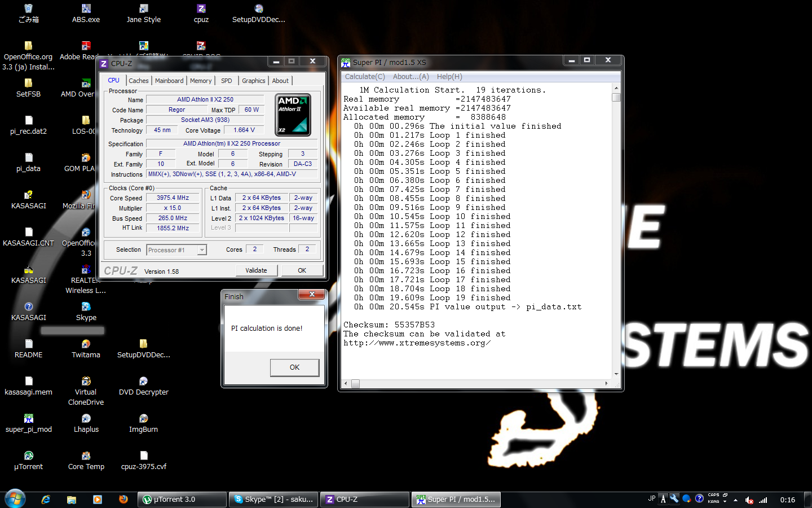Select the kasasagi.mem desktop file

tap(28, 386)
